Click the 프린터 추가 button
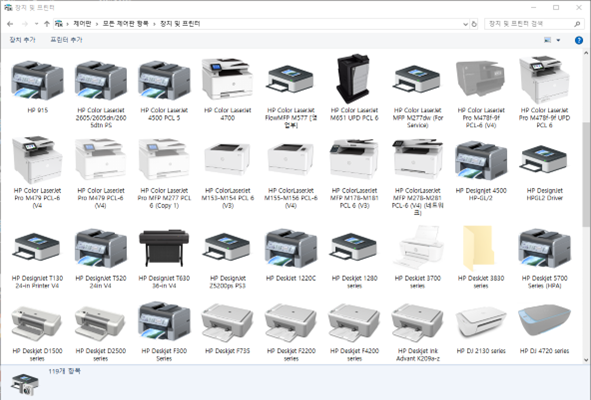The width and height of the screenshot is (591, 400). point(66,40)
